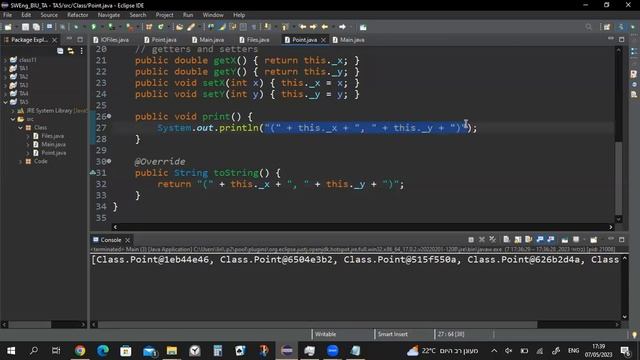Image resolution: width=640 pixels, height=360 pixels.
Task: Collapse the Class package
Action: [20, 128]
